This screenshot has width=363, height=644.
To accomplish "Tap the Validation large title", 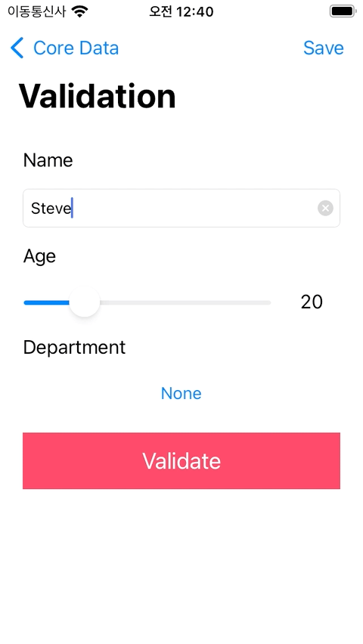I will [98, 96].
